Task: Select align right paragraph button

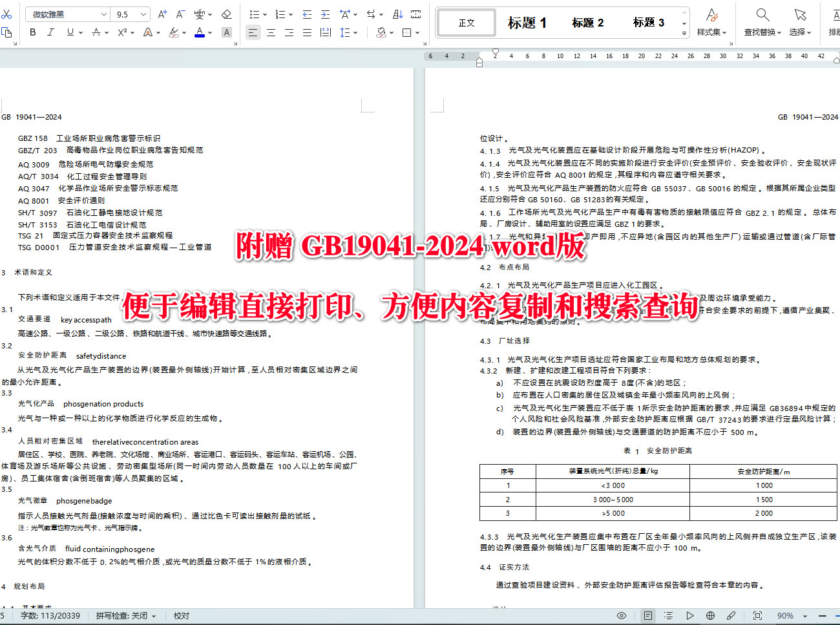Action: pos(289,32)
